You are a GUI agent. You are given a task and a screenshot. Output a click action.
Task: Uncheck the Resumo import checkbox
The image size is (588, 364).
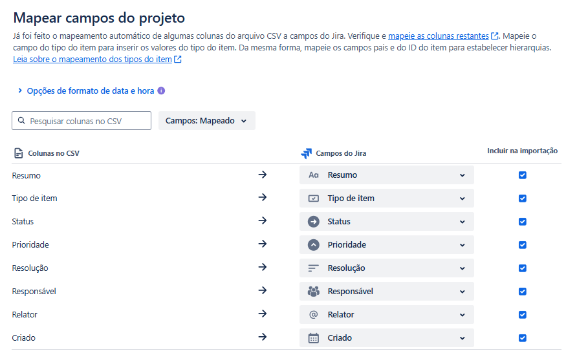click(523, 175)
